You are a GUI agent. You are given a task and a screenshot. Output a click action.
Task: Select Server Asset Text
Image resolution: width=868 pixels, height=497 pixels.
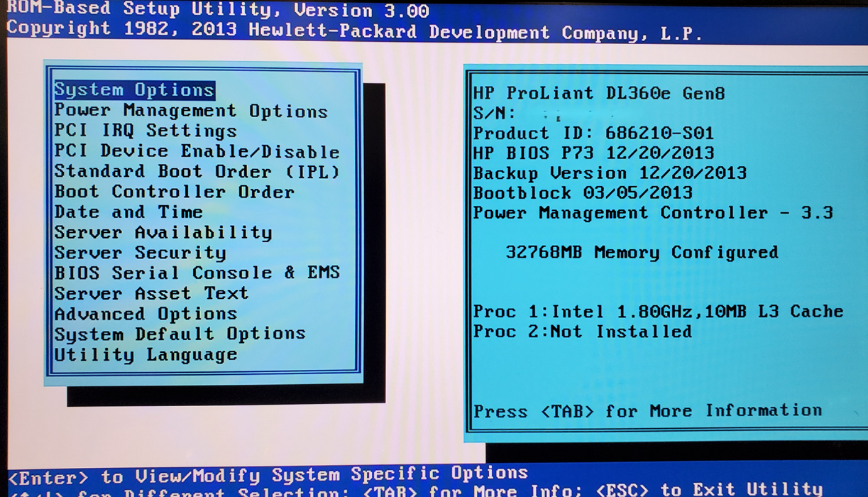click(x=151, y=293)
